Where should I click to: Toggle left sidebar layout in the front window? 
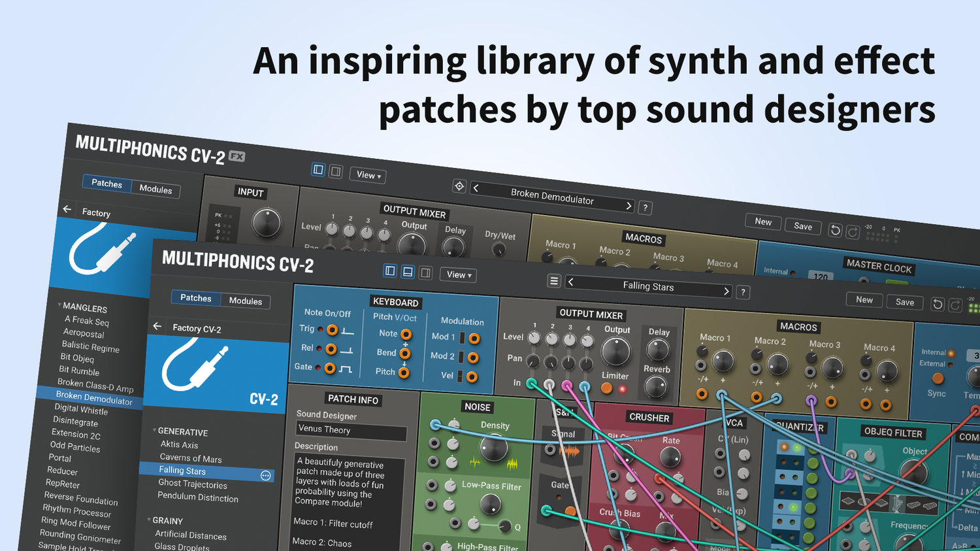[390, 271]
